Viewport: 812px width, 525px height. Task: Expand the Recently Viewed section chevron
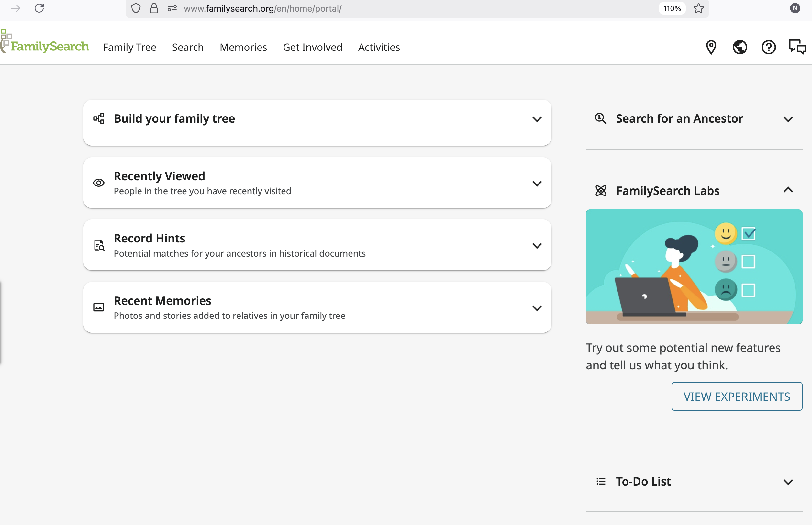537,184
